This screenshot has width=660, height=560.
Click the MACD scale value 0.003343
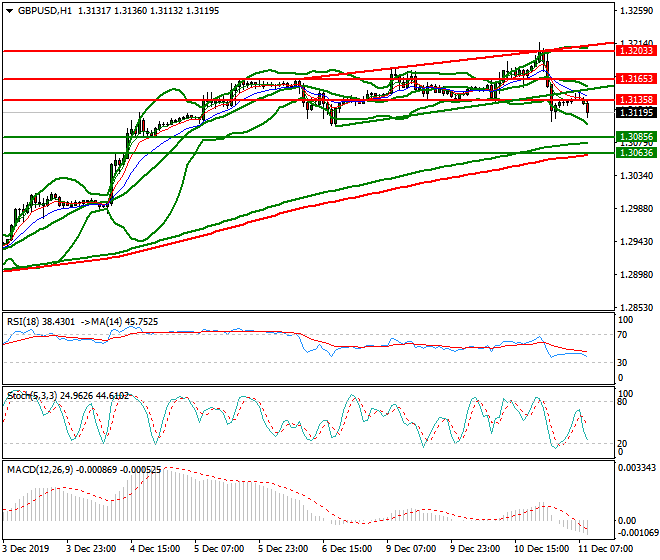[637, 468]
